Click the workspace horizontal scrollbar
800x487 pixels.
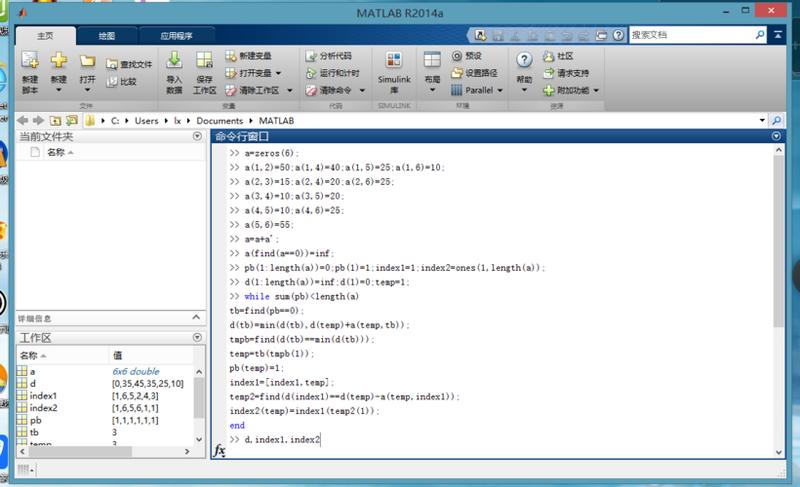[79, 452]
